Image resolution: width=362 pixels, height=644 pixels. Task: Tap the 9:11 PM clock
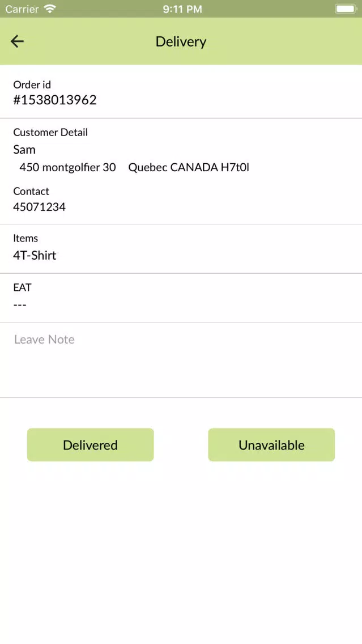coord(182,9)
